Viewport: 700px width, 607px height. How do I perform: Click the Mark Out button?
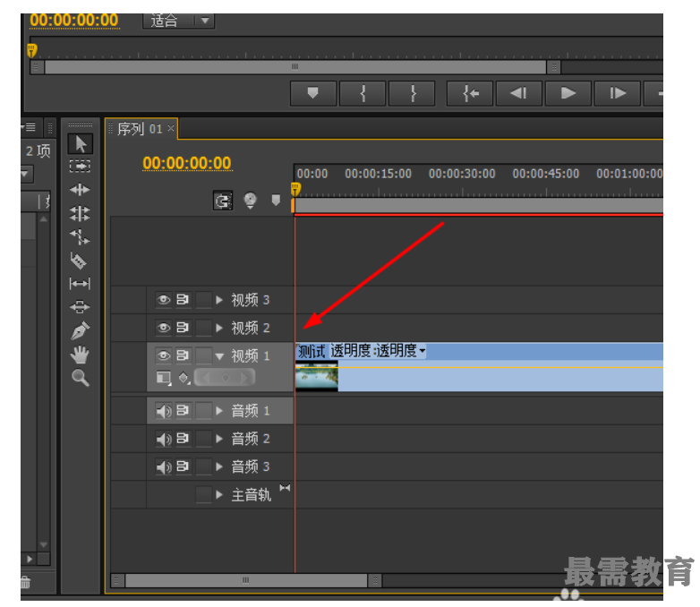pos(412,93)
